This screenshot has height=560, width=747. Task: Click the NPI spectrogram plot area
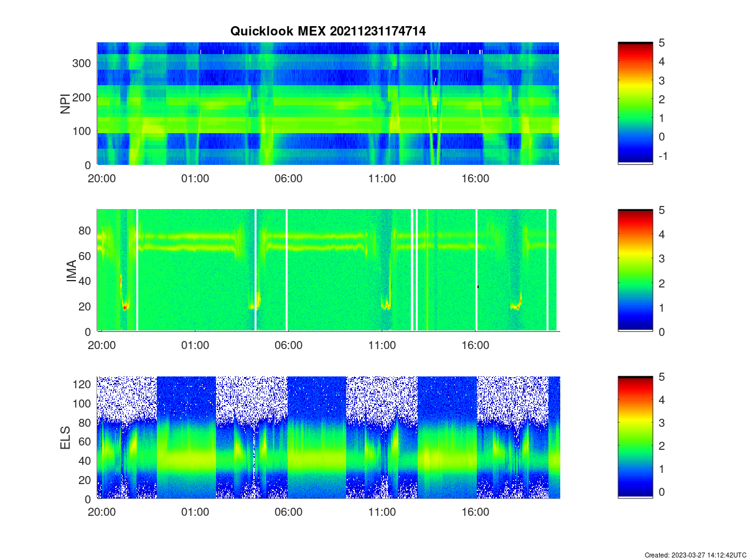pyautogui.click(x=328, y=103)
